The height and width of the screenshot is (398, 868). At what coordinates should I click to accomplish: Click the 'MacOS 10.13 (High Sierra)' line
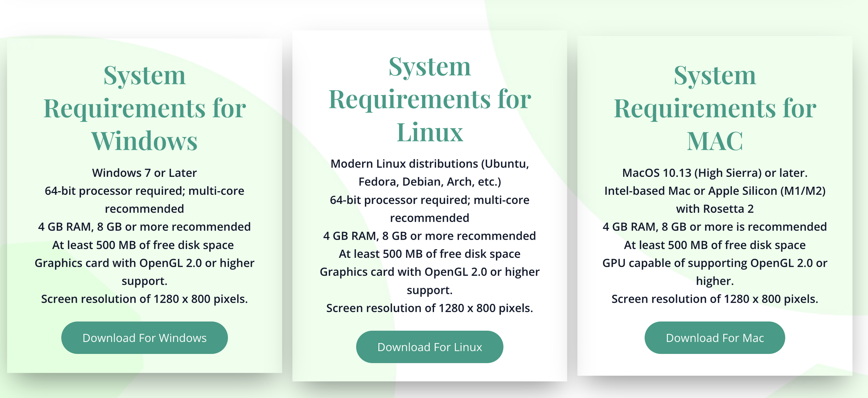715,173
